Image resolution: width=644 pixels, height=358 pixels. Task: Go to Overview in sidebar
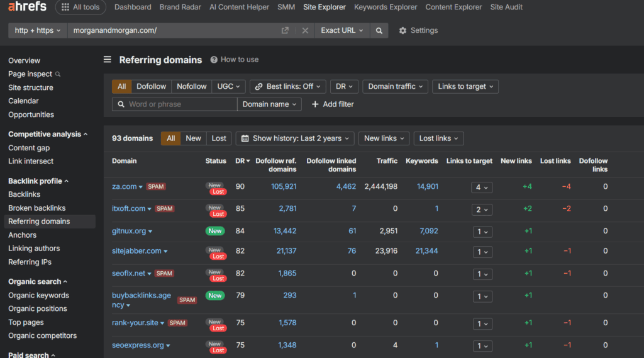tap(25, 61)
